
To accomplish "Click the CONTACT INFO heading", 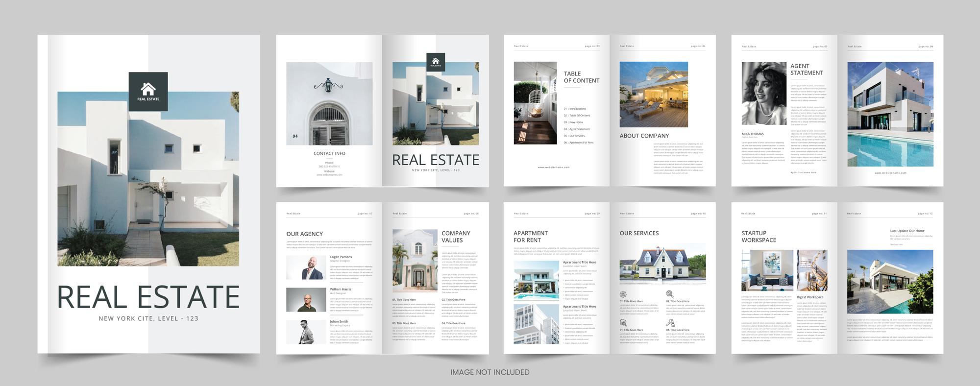I will (x=329, y=153).
